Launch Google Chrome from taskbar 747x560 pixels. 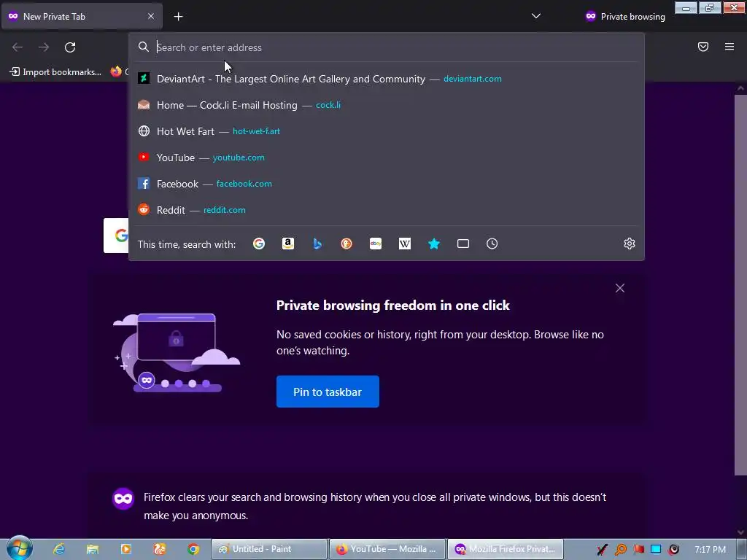coord(193,549)
